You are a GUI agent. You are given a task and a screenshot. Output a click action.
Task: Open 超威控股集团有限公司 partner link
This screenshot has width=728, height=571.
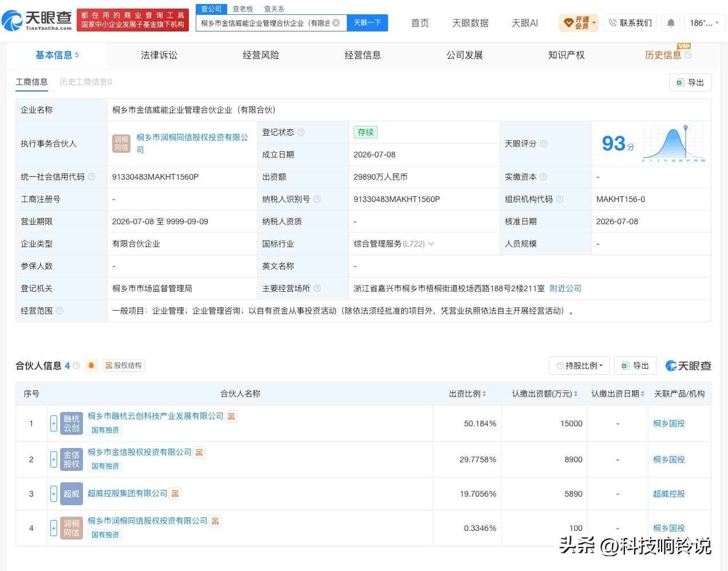point(128,493)
